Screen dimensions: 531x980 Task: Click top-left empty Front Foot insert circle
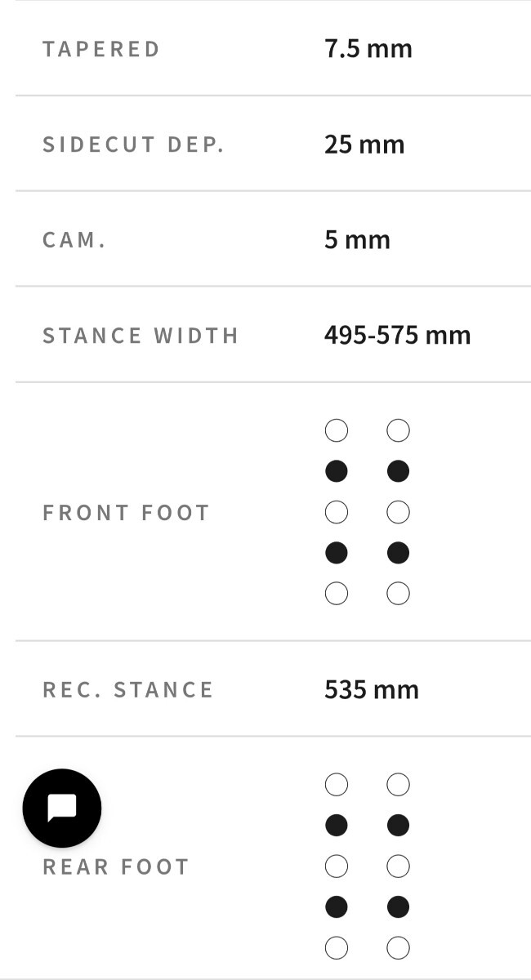pos(336,430)
